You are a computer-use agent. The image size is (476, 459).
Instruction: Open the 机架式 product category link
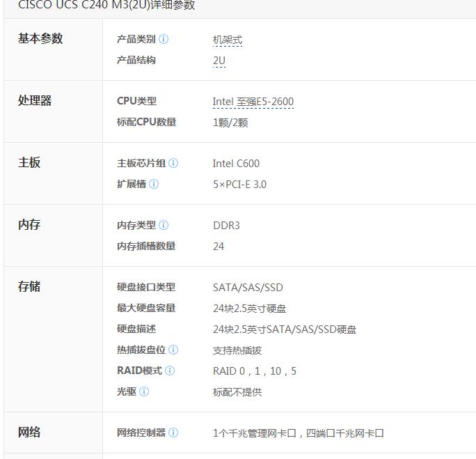227,40
